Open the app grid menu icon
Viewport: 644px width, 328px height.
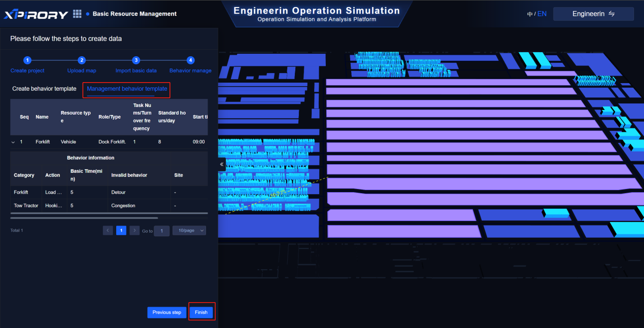coord(77,14)
